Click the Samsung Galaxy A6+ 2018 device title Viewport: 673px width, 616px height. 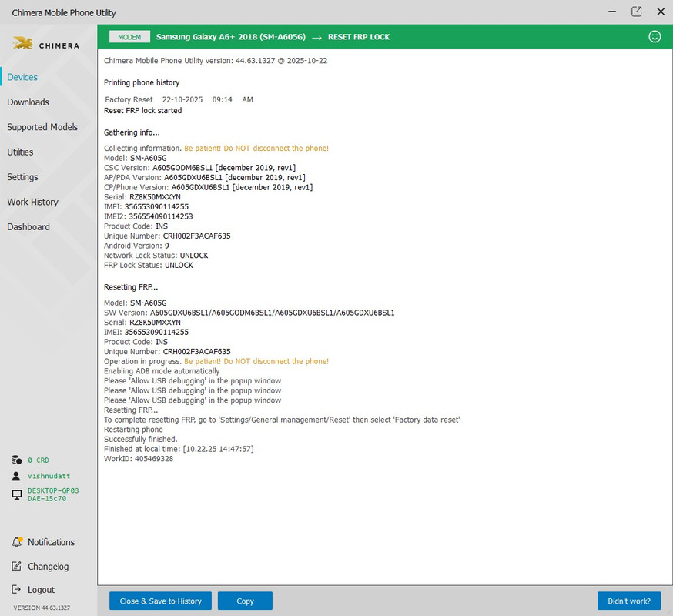tap(231, 37)
